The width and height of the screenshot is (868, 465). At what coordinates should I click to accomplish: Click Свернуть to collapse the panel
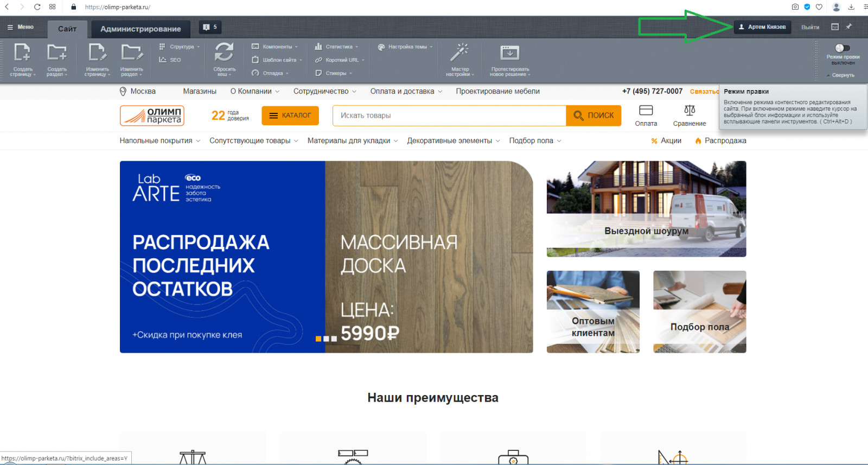pos(840,75)
